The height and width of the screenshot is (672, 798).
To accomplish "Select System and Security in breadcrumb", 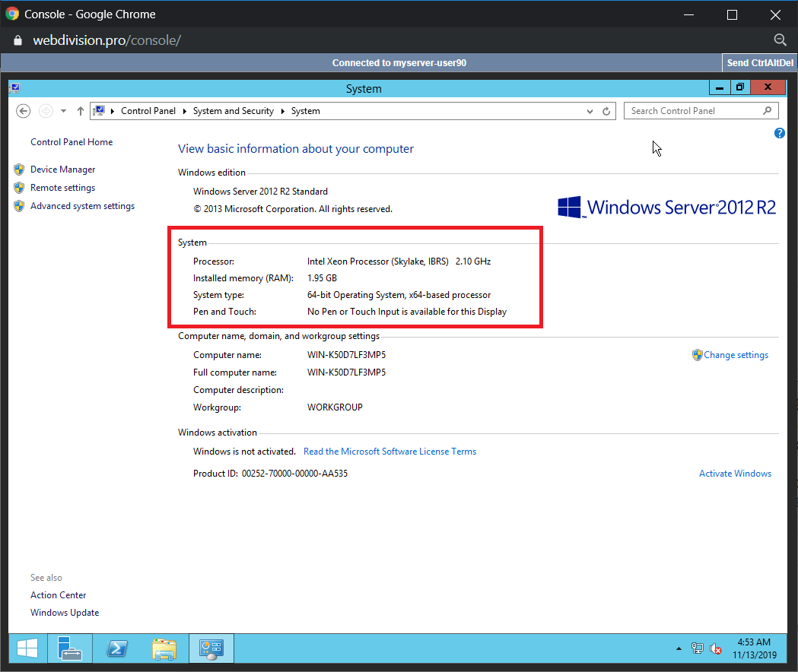I will point(233,111).
